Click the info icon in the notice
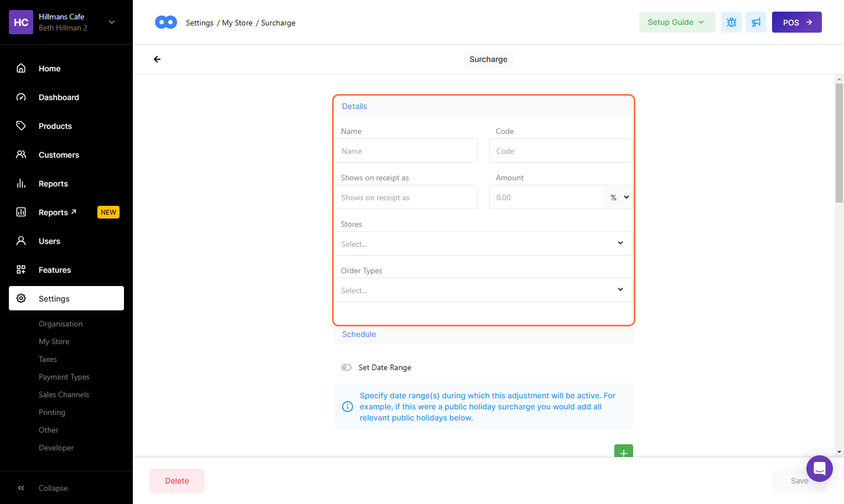Viewport: 844px width, 504px height. point(348,407)
